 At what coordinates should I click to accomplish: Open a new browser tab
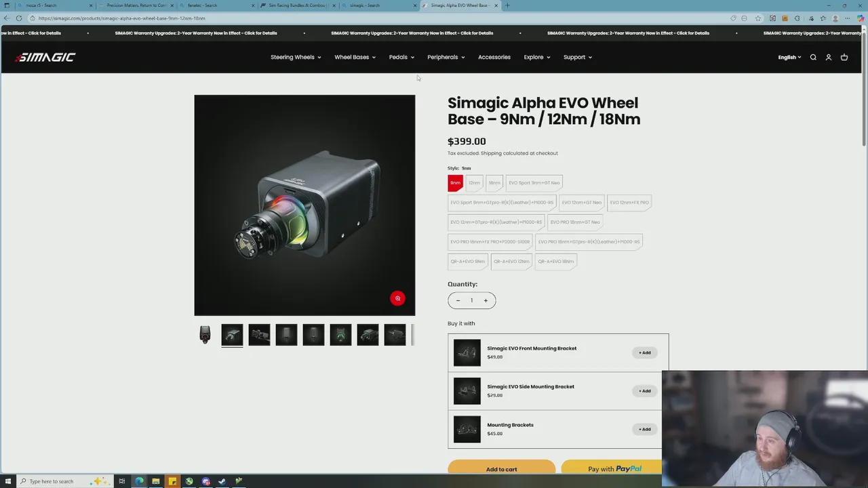[x=507, y=5]
